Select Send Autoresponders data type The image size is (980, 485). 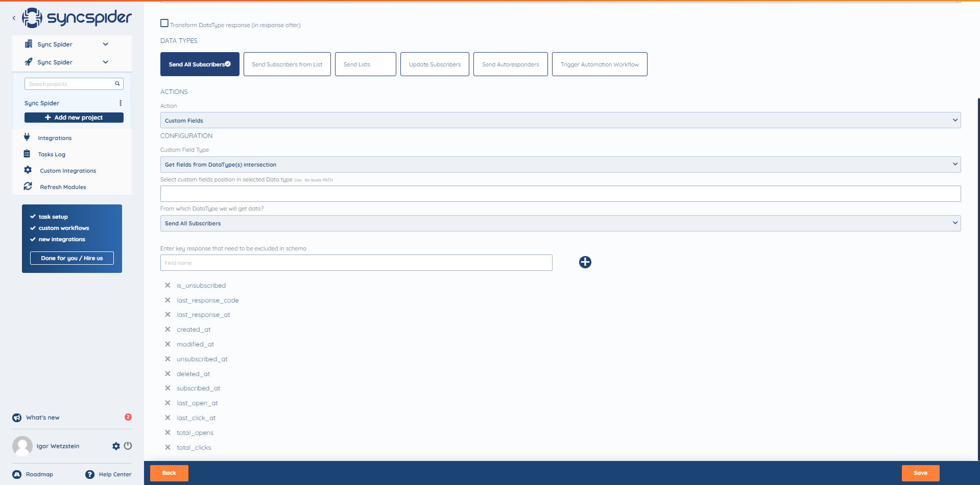[511, 64]
